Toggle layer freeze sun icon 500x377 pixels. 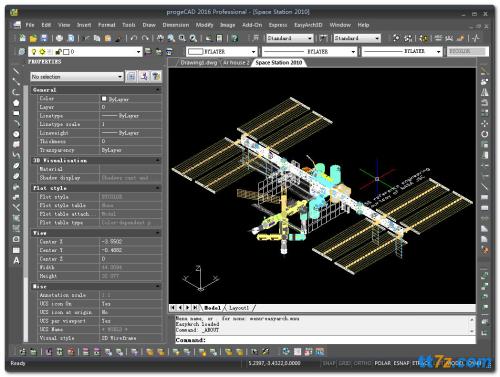42,52
